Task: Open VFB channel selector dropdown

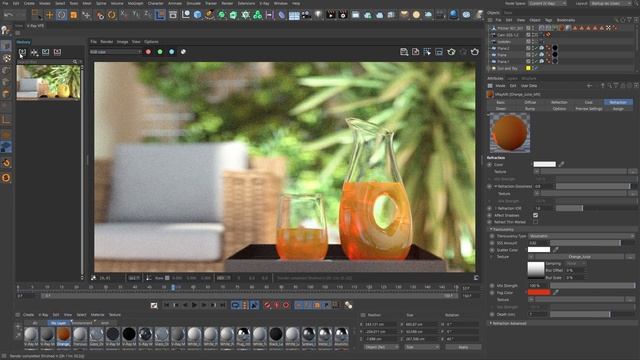Action: click(x=116, y=52)
